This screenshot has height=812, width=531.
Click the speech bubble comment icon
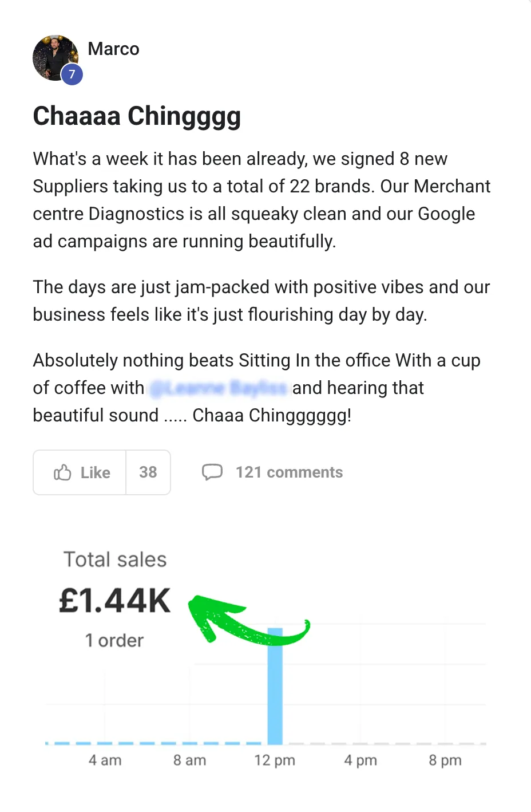click(x=212, y=472)
